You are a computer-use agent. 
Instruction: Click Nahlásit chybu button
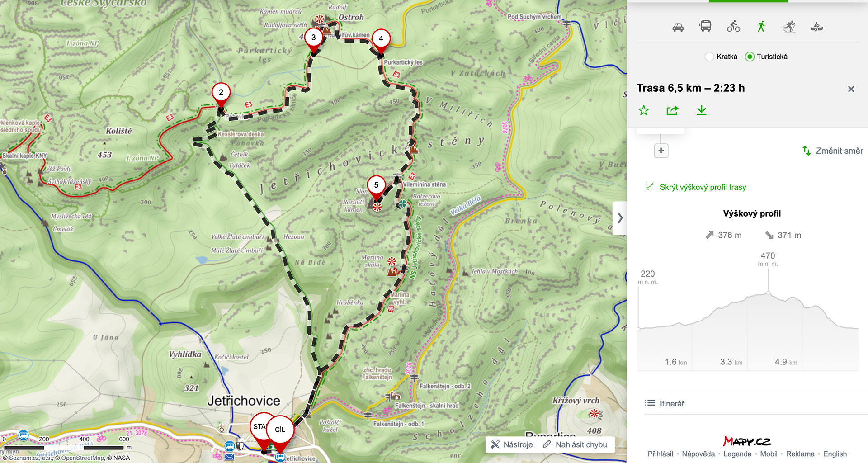coord(576,444)
